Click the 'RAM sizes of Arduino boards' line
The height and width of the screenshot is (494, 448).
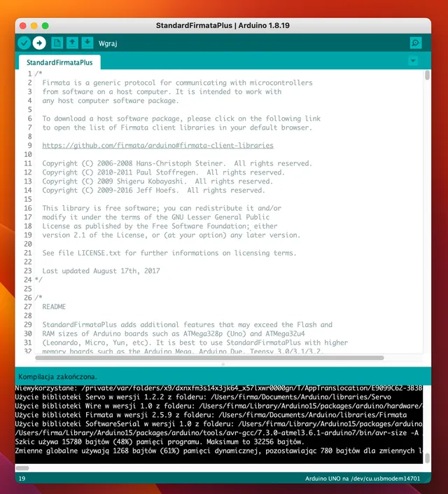coord(174,334)
